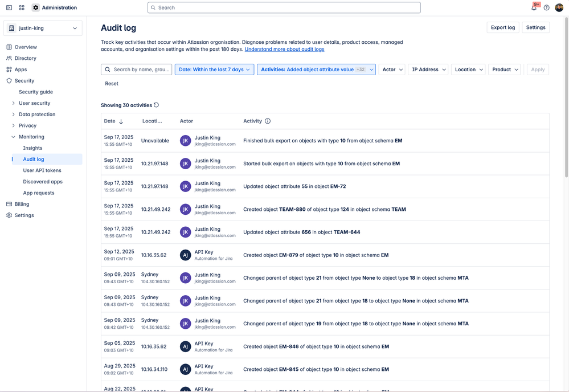Open the app switcher grid icon

point(22,7)
